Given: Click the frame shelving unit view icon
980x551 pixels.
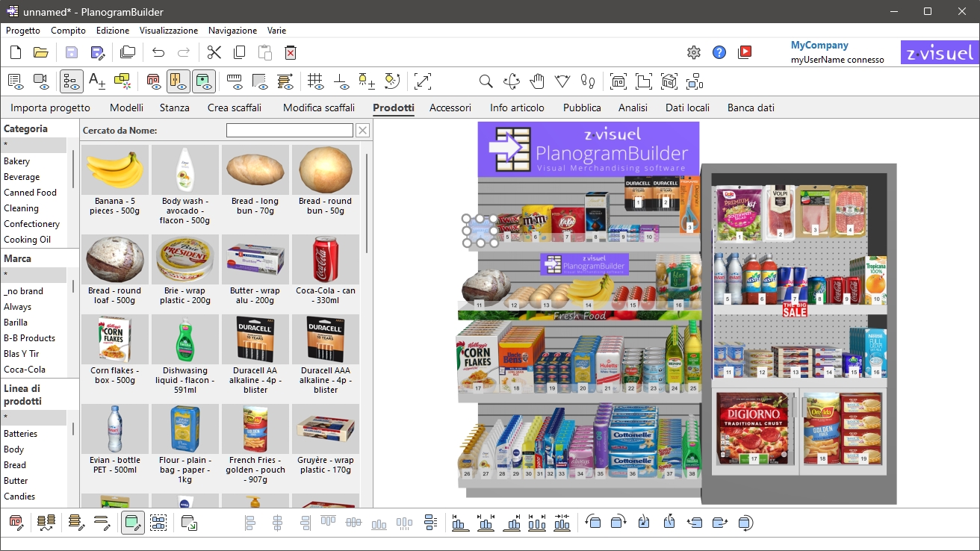Looking at the screenshot, I should pos(618,81).
